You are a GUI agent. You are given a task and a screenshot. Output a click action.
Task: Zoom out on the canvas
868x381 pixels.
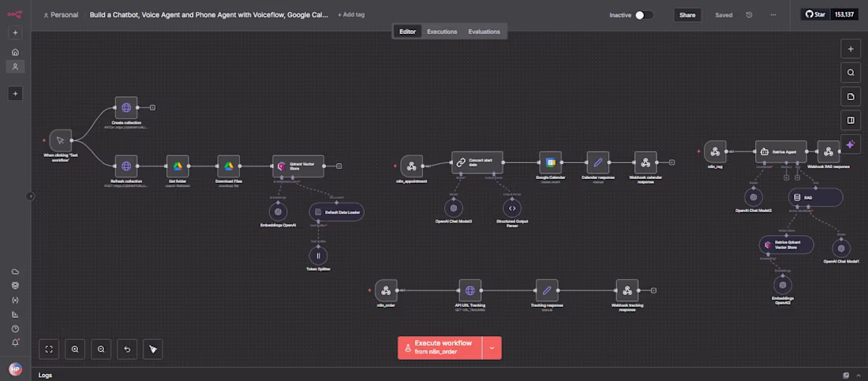[x=101, y=349]
